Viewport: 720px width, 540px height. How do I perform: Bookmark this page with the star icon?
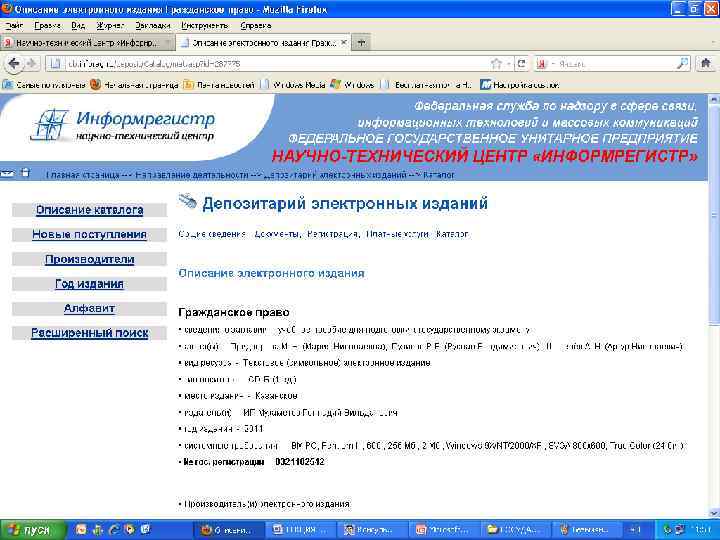coord(496,63)
